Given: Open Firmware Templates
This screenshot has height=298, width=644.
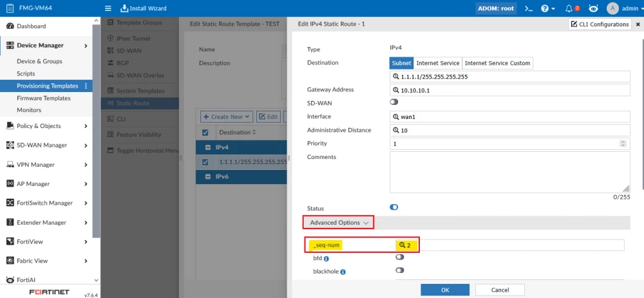Looking at the screenshot, I should coord(44,98).
